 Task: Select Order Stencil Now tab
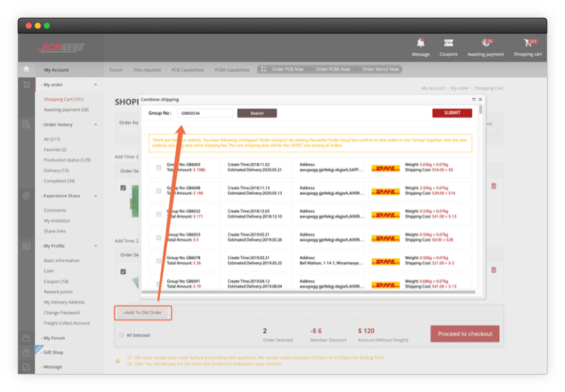coord(380,69)
